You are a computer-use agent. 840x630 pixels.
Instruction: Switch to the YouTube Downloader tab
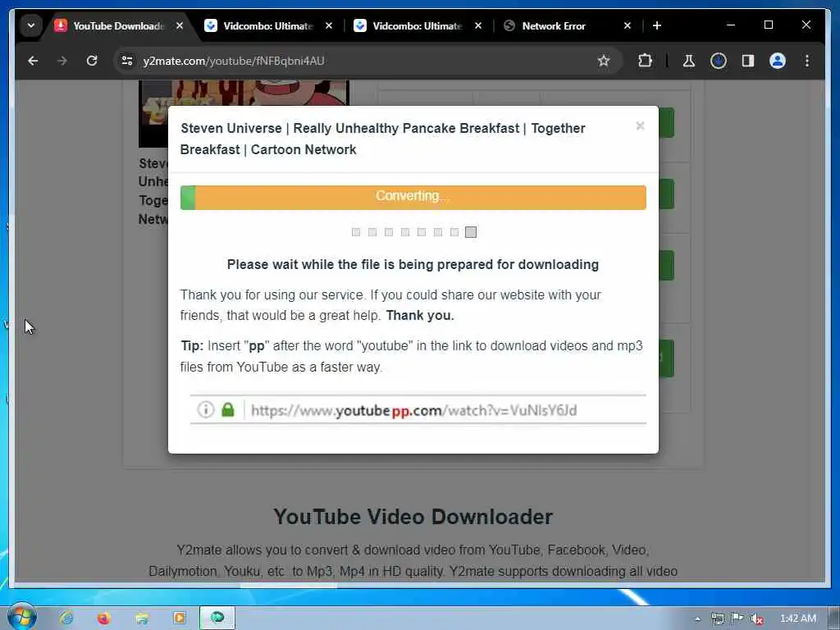[118, 25]
